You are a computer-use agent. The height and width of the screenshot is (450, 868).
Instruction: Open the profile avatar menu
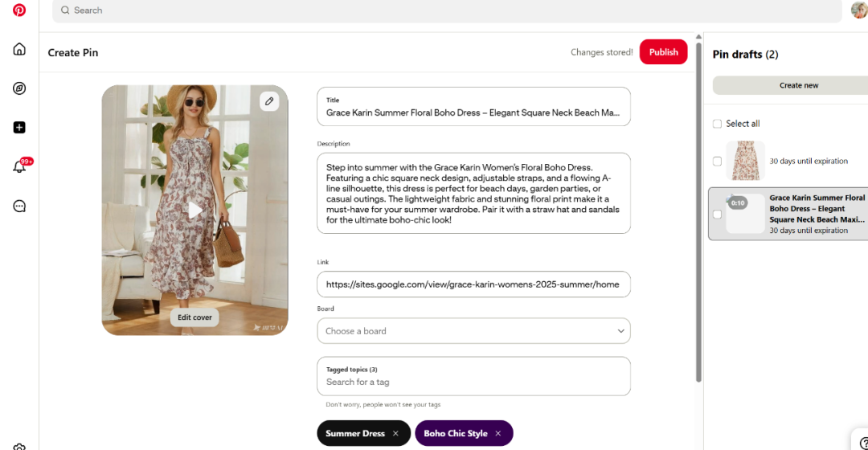click(858, 10)
